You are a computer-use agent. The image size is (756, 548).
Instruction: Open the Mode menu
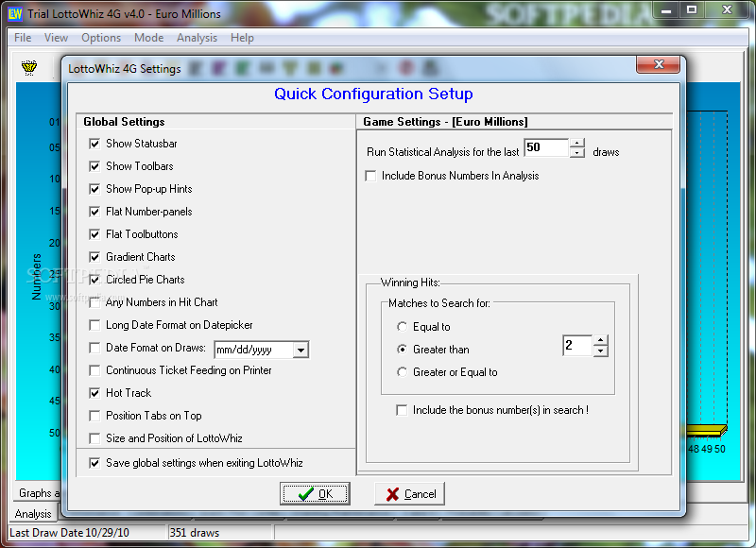coord(149,38)
